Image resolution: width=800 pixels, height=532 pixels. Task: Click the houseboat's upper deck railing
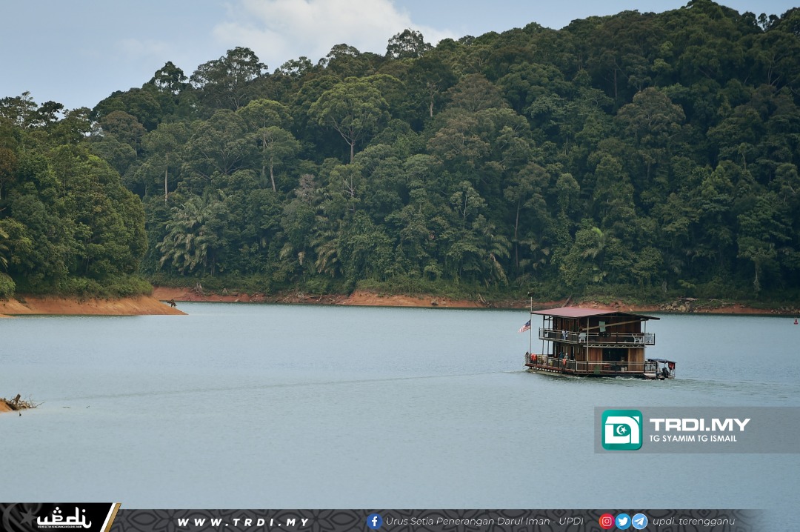[596, 338]
